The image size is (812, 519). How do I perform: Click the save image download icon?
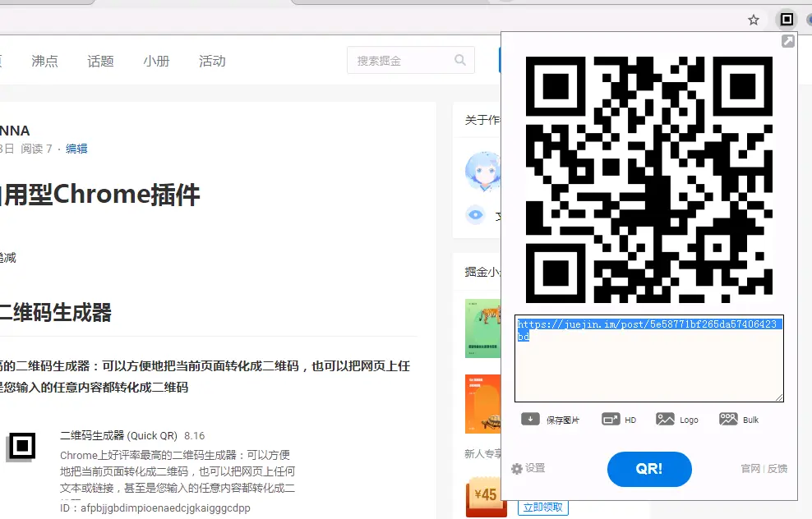point(530,419)
